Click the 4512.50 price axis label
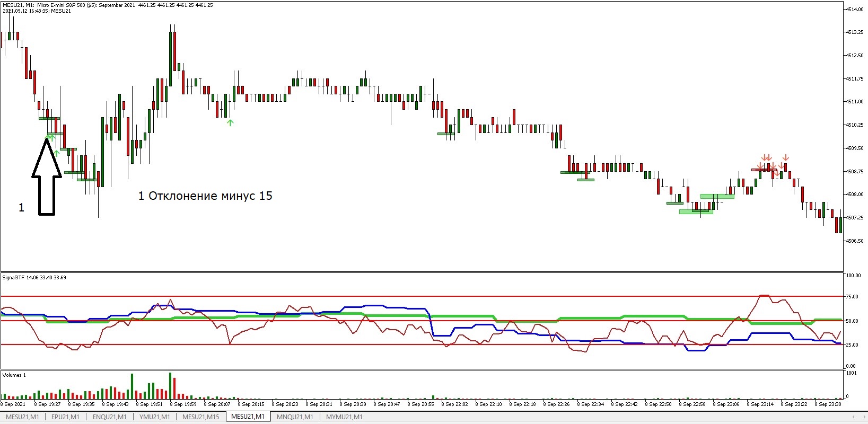868x424 pixels. 854,56
